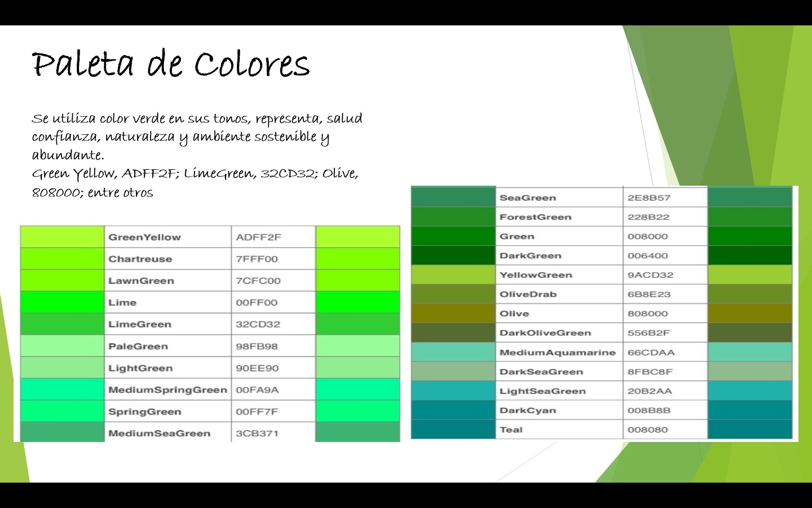Viewport: 812px width, 508px height.
Task: Select the 'DarkSeaGreen' name cell
Action: (x=559, y=371)
